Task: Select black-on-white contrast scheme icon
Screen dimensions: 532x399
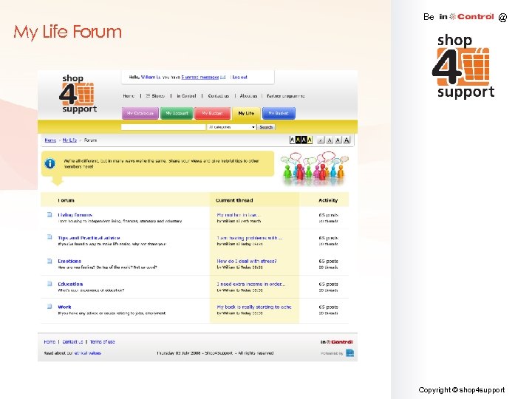Action: point(292,140)
